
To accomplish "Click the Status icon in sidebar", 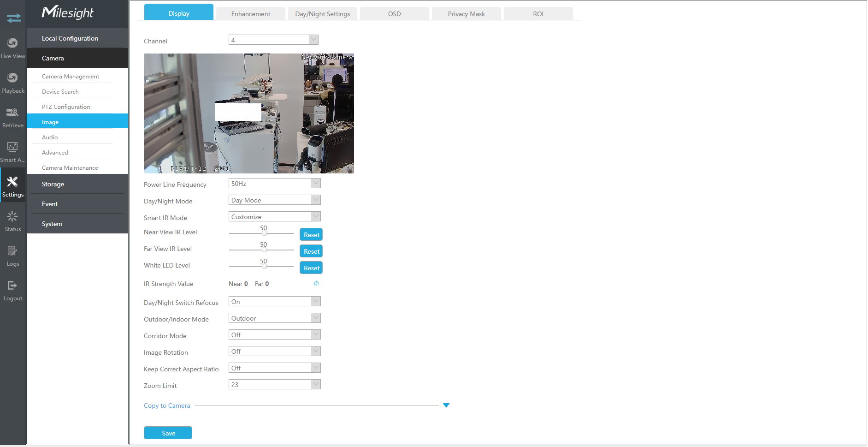I will [12, 217].
